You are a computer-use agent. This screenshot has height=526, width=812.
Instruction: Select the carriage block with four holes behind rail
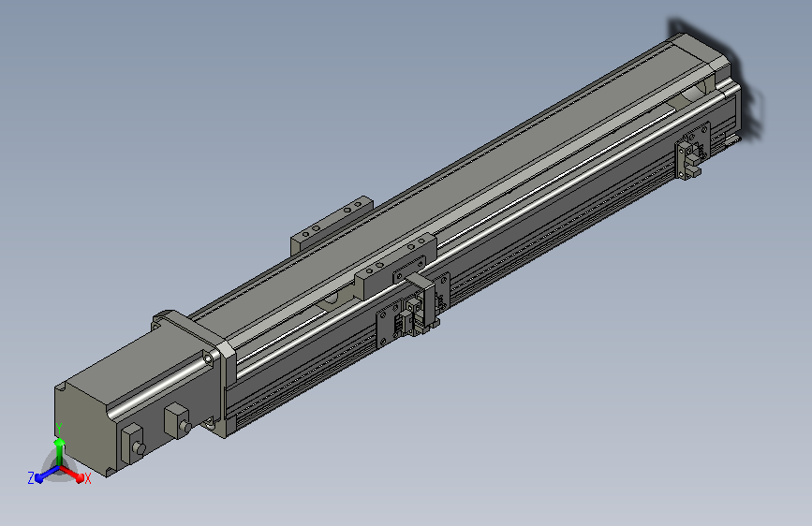[332, 226]
